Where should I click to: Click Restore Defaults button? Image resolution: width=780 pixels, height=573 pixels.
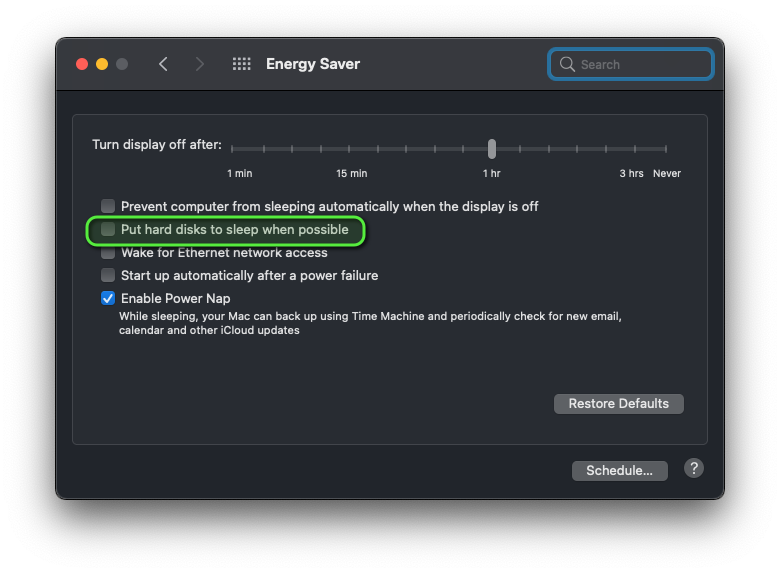pos(619,403)
